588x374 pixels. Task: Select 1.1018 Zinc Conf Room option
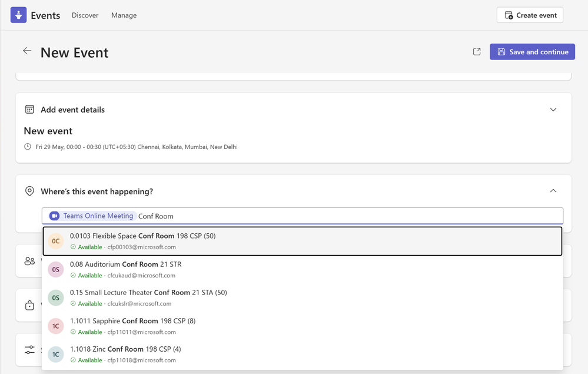[303, 355]
